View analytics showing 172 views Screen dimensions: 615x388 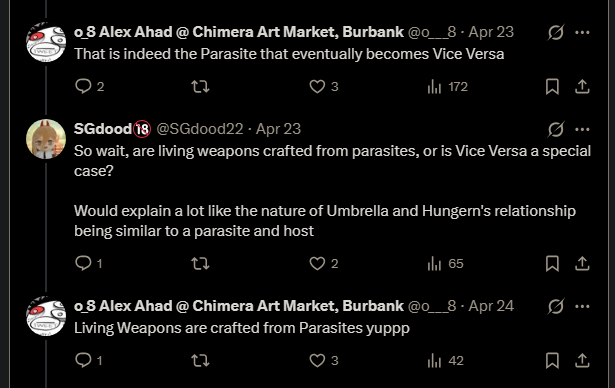point(447,86)
